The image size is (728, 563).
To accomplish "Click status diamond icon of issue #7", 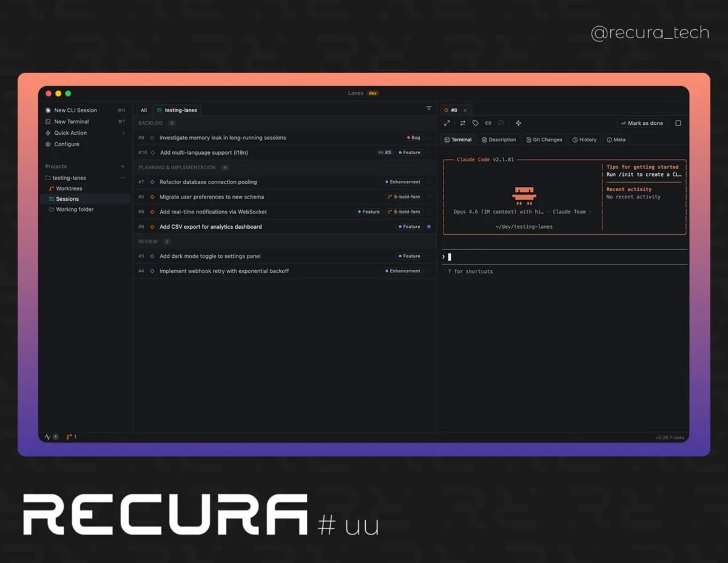I will click(x=152, y=182).
